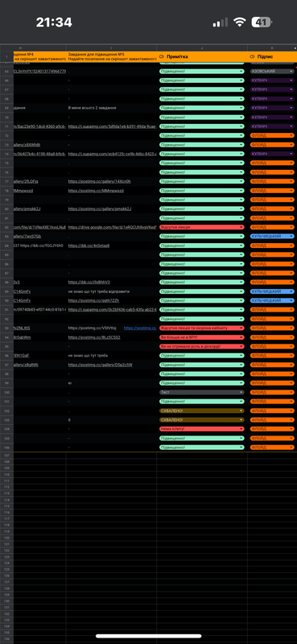Open the ibb.co/4nSytxp8 link in row 84
The height and width of the screenshot is (644, 297).
(x=89, y=246)
